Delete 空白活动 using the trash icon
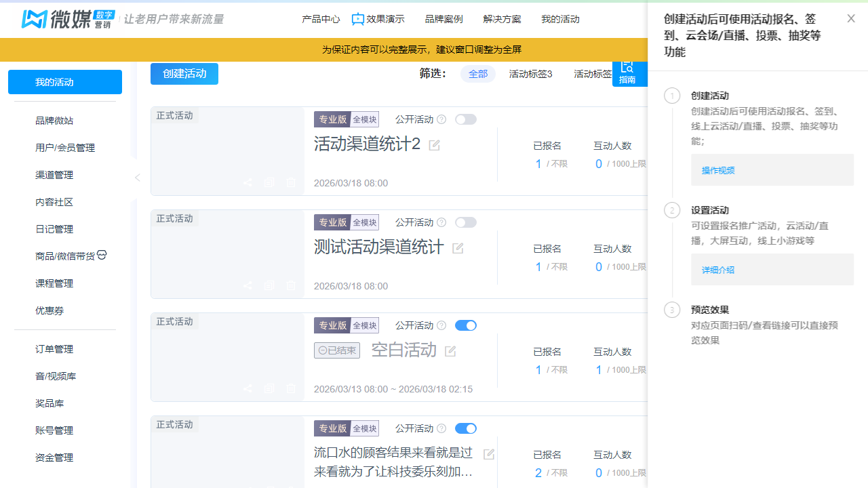Image resolution: width=868 pixels, height=488 pixels. [291, 388]
